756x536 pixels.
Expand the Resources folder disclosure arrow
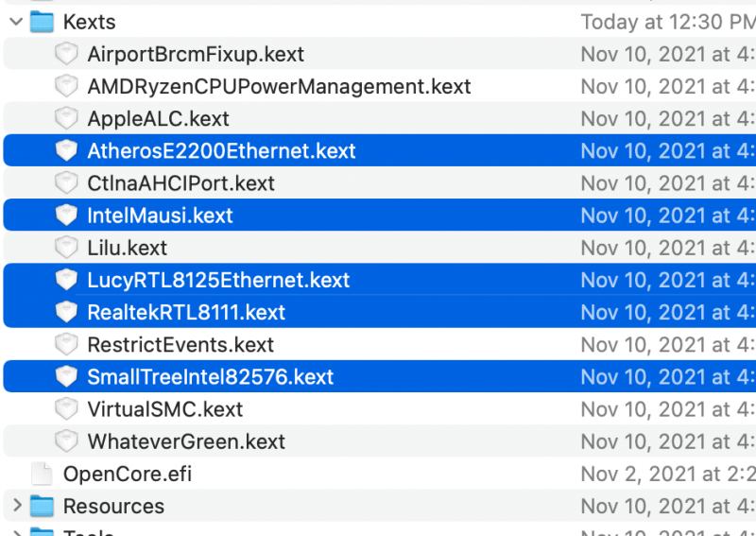coord(15,506)
